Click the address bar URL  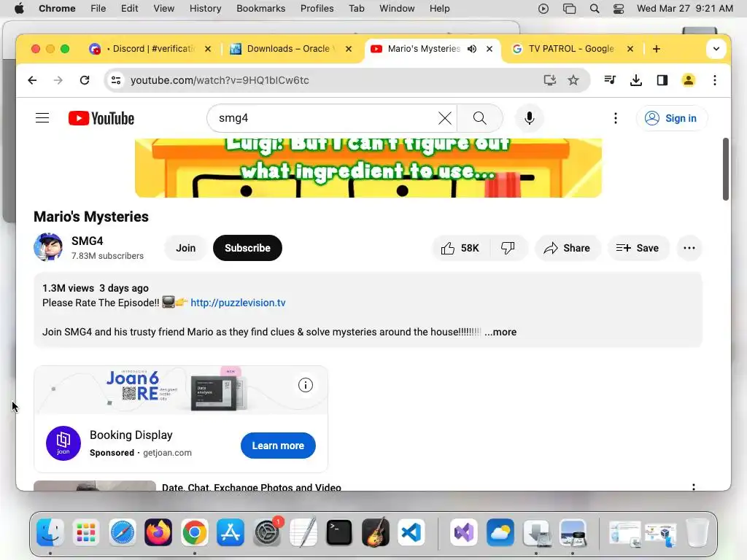click(220, 80)
